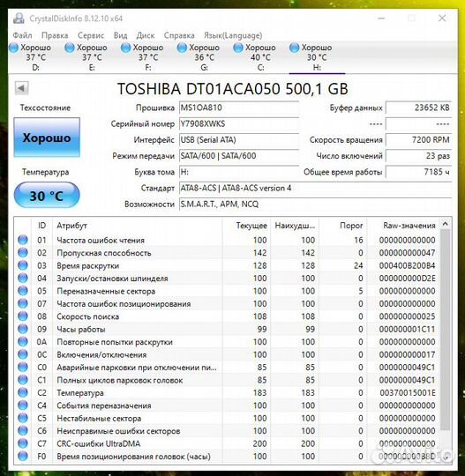Click the serial number field Y7908XWKS
The image size is (465, 476).
coord(239,124)
